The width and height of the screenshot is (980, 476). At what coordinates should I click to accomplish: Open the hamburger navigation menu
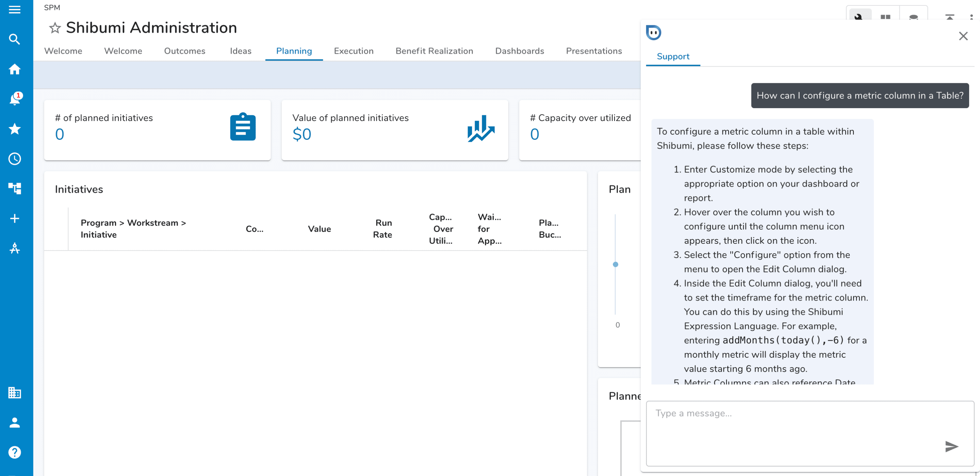(14, 10)
